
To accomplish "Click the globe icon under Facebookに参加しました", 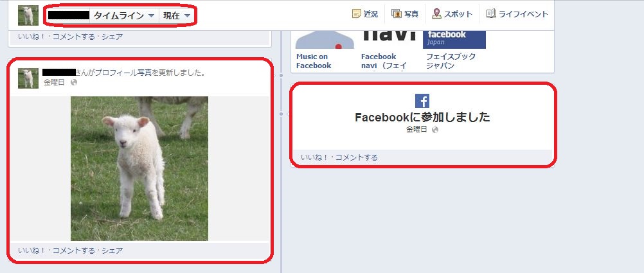I will pos(435,129).
